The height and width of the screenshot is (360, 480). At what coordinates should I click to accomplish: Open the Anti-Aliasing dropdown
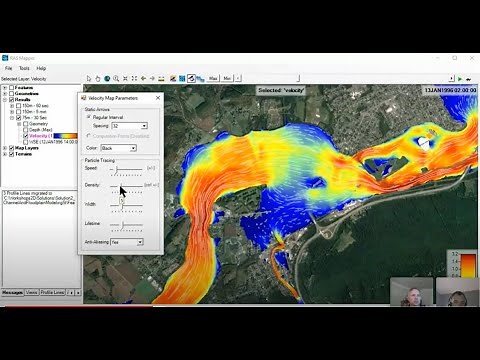point(127,242)
